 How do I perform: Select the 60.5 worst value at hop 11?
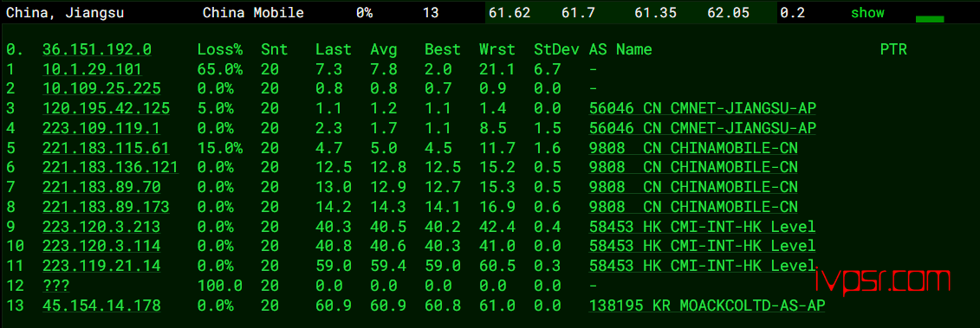click(496, 265)
